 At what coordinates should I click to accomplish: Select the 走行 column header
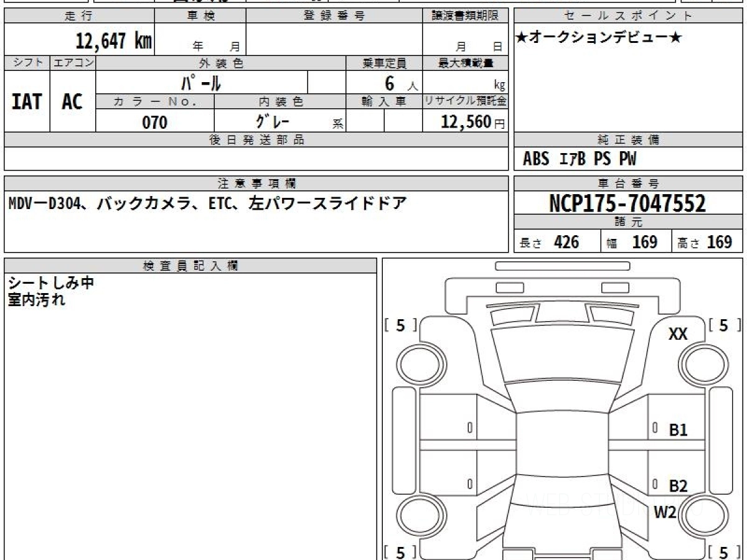coord(79,16)
